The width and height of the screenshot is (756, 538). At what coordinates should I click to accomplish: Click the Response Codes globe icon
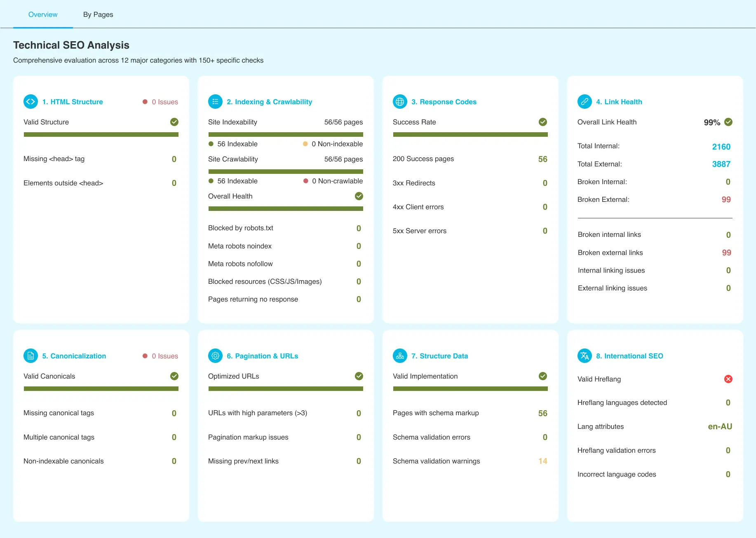pos(400,102)
